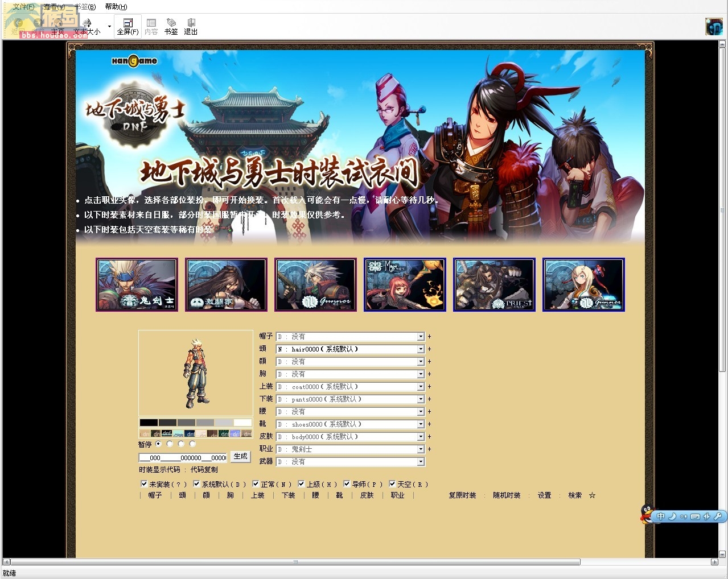The image size is (728, 579).
Task: Click the 返回 back toolbar icon
Action: 18,26
